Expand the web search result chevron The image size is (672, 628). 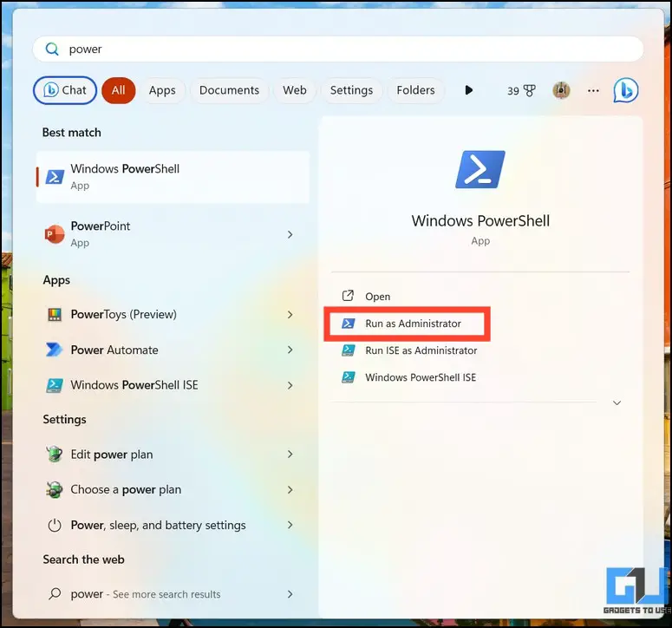[x=290, y=594]
